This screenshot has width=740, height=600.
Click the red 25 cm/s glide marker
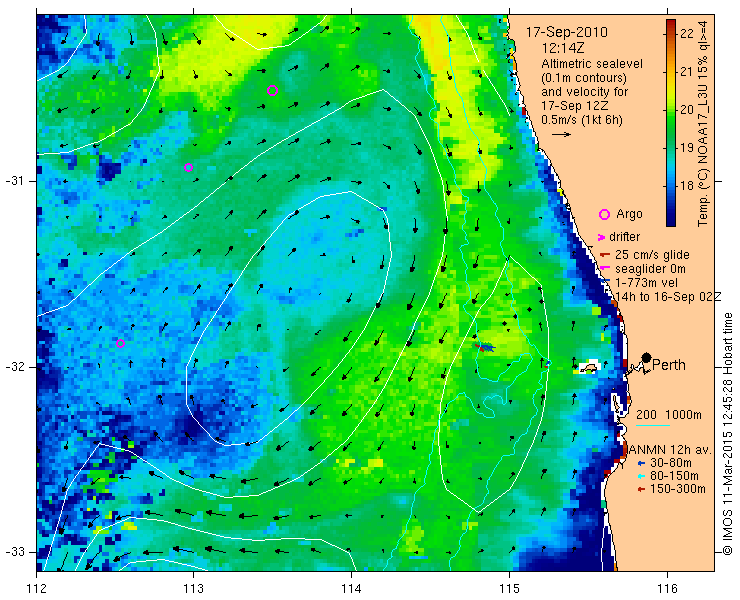(x=605, y=255)
